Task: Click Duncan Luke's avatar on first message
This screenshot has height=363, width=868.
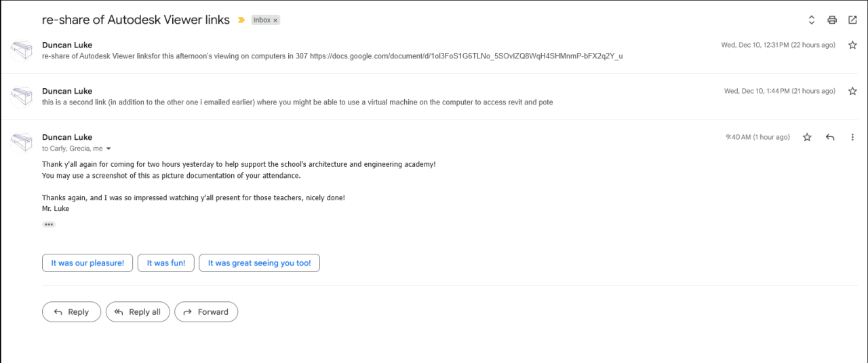Action: (22, 50)
